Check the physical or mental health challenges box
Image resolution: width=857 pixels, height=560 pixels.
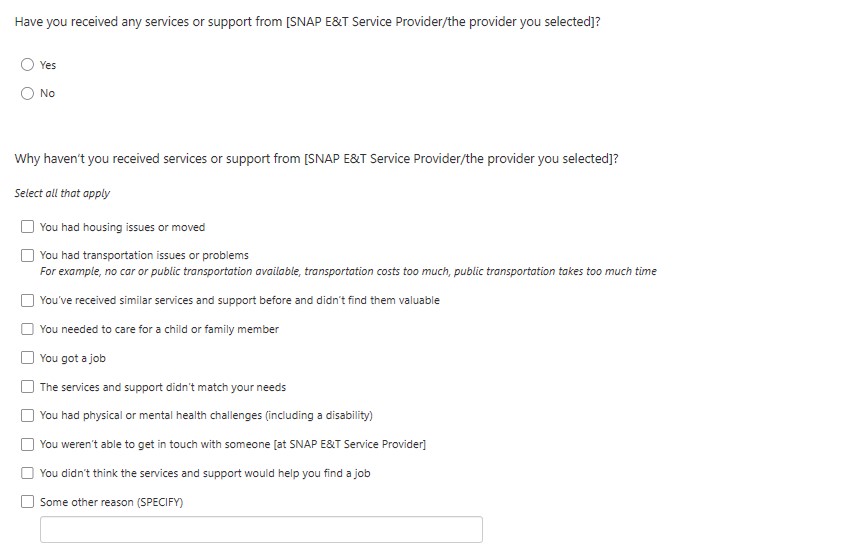28,415
